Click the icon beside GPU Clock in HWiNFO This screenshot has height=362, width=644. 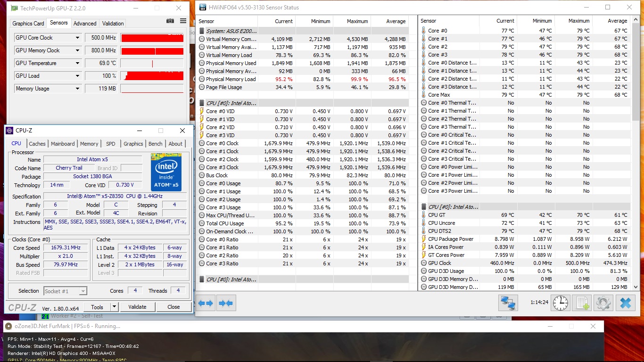click(x=423, y=263)
